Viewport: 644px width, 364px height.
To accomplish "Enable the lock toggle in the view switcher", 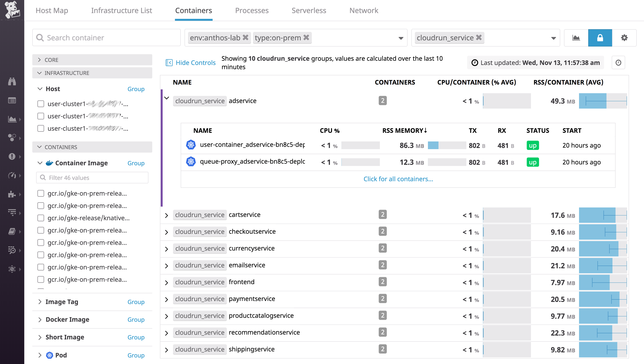I will [600, 37].
